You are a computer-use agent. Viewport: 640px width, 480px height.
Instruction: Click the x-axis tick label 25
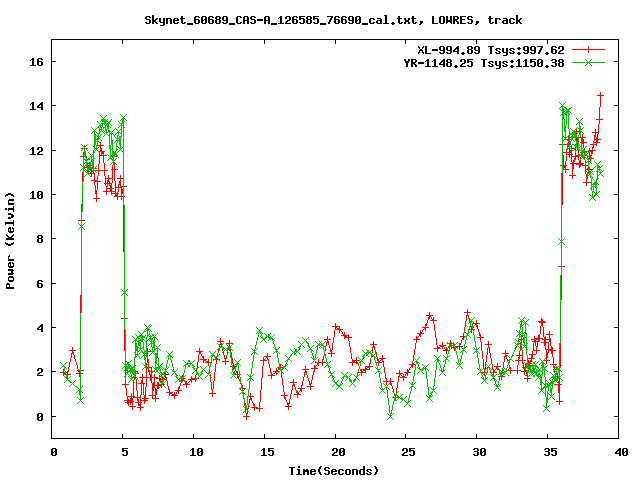(x=408, y=452)
